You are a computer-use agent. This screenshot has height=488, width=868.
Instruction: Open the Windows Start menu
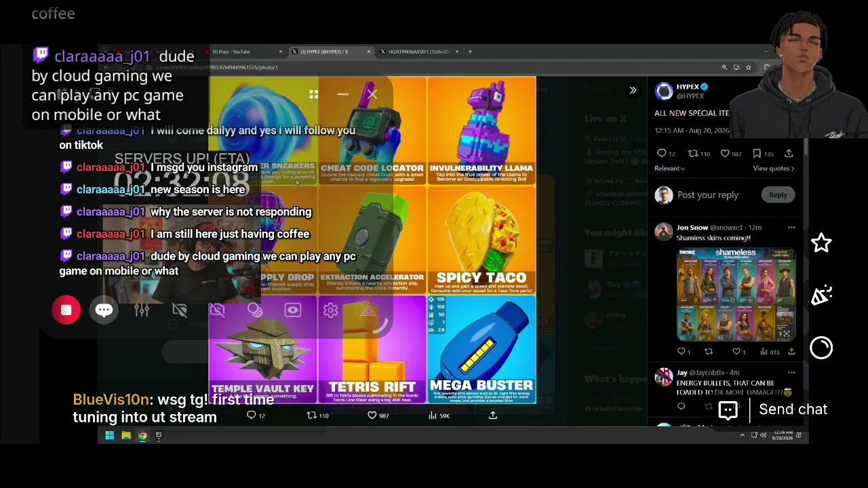point(110,436)
